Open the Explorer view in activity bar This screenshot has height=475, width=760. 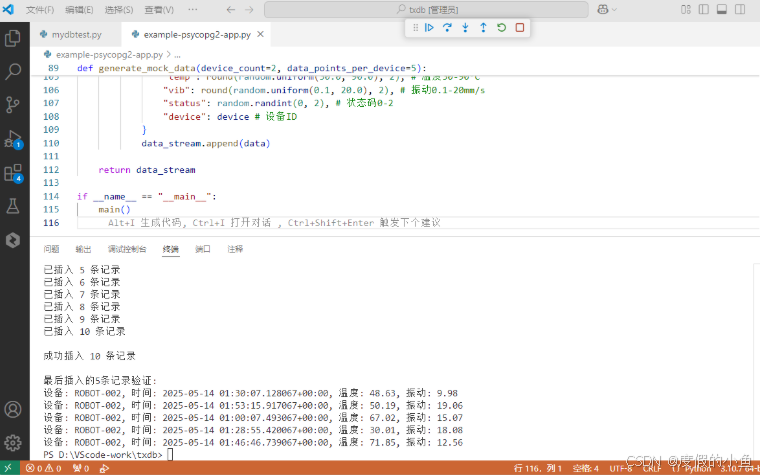13,38
